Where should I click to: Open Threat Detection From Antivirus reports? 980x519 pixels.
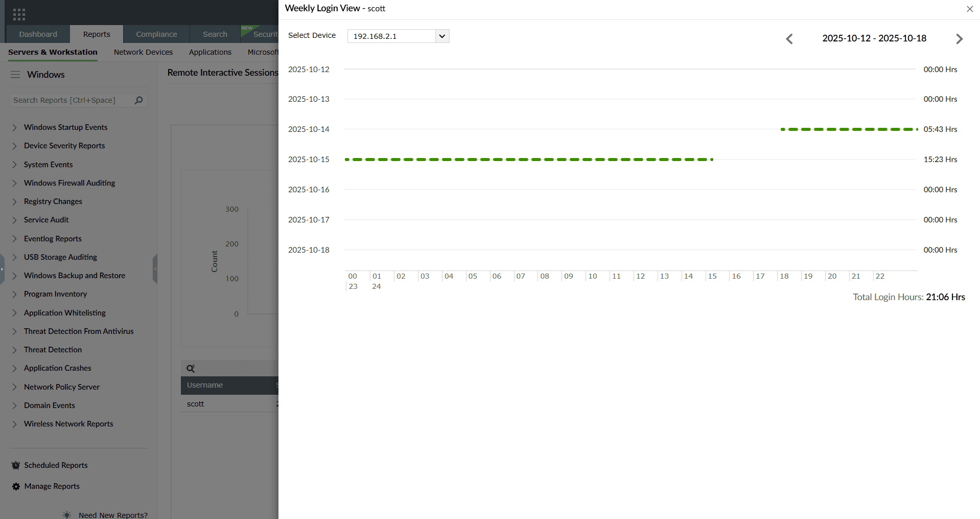click(79, 331)
